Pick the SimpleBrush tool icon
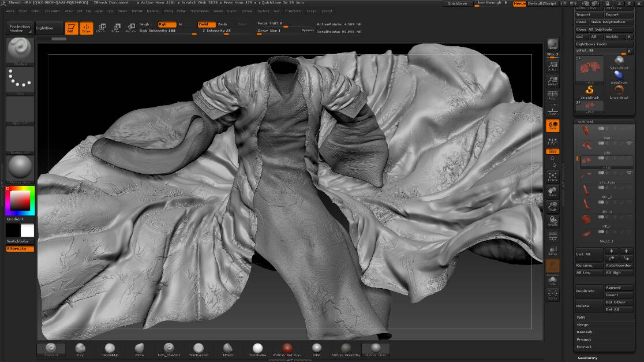The height and width of the screenshot is (362, 644). [589, 91]
